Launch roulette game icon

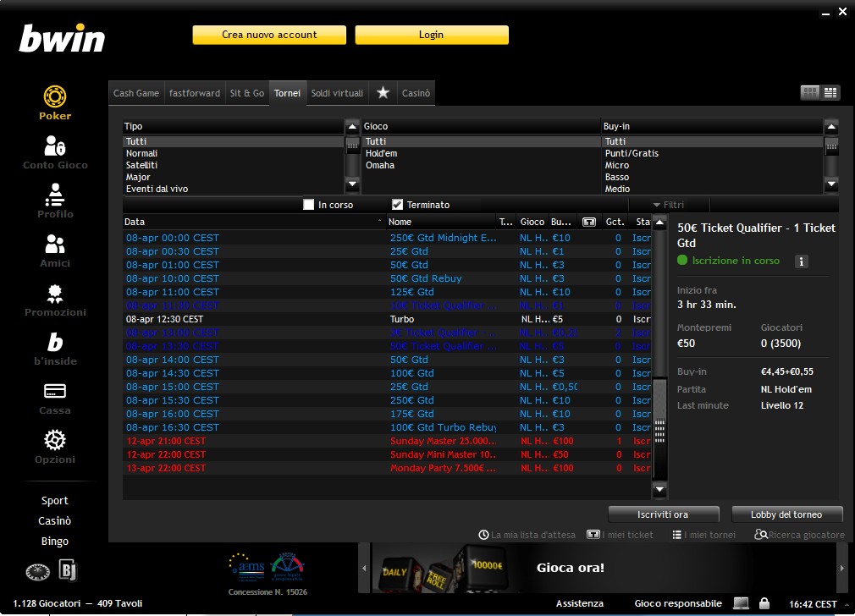(37, 572)
